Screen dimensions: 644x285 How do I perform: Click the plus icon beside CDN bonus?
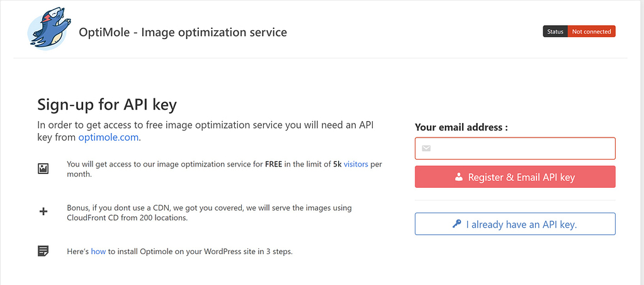click(43, 212)
